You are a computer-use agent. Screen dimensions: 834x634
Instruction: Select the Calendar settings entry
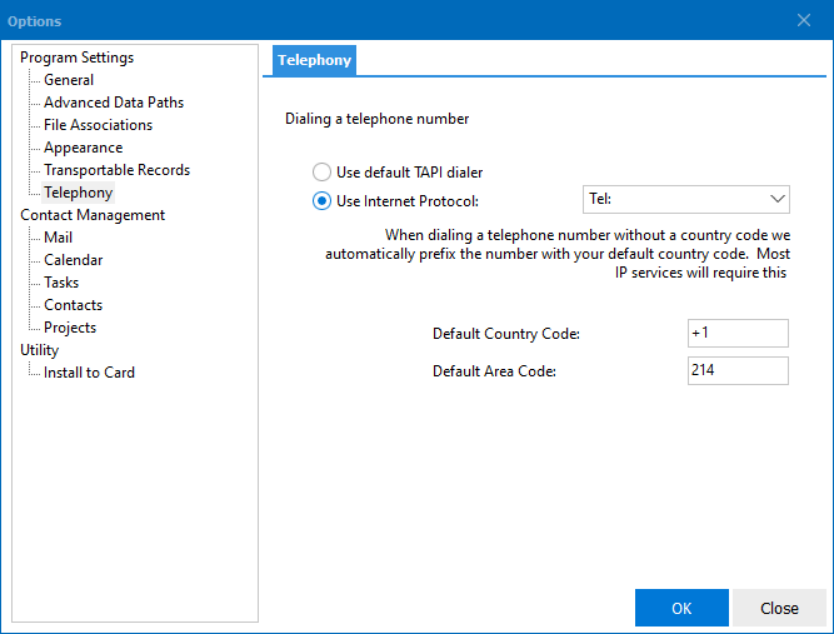click(x=73, y=259)
